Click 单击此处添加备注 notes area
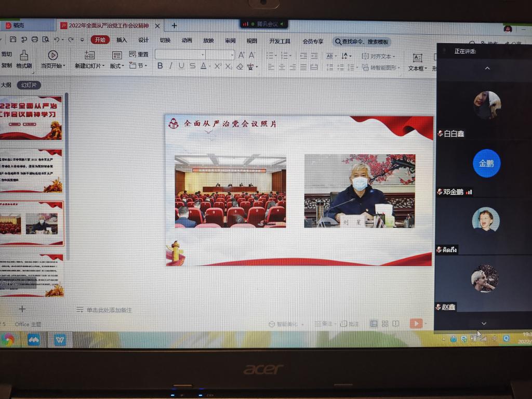 109,310
